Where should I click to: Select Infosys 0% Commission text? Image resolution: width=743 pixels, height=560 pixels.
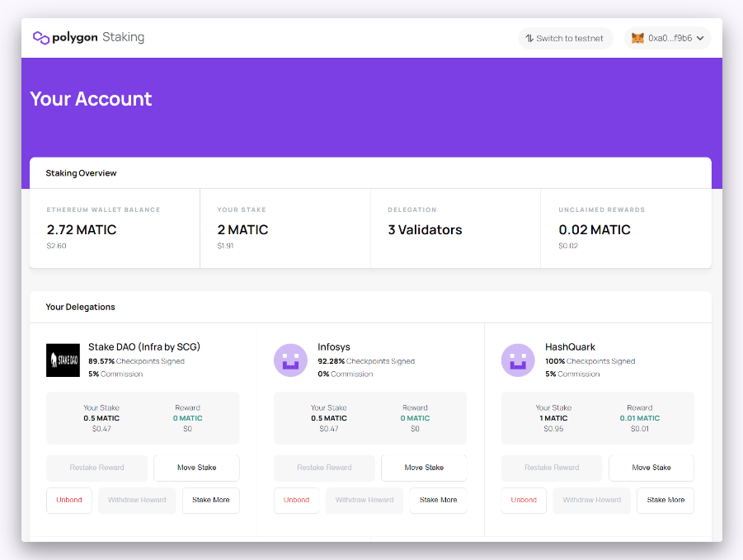(345, 374)
